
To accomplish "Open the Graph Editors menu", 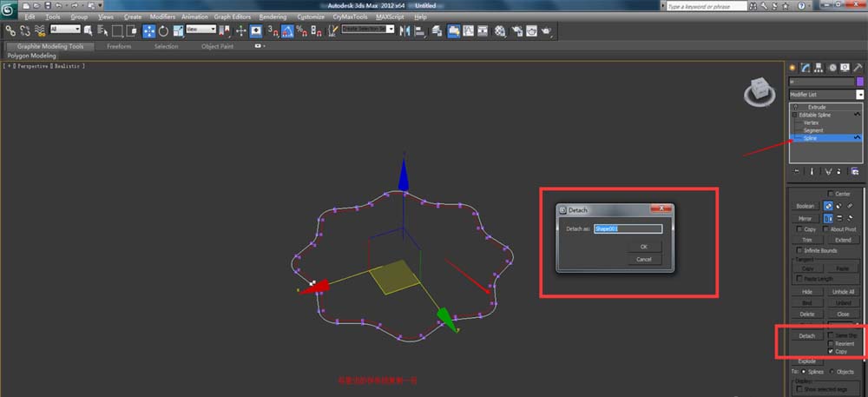I will tap(233, 17).
